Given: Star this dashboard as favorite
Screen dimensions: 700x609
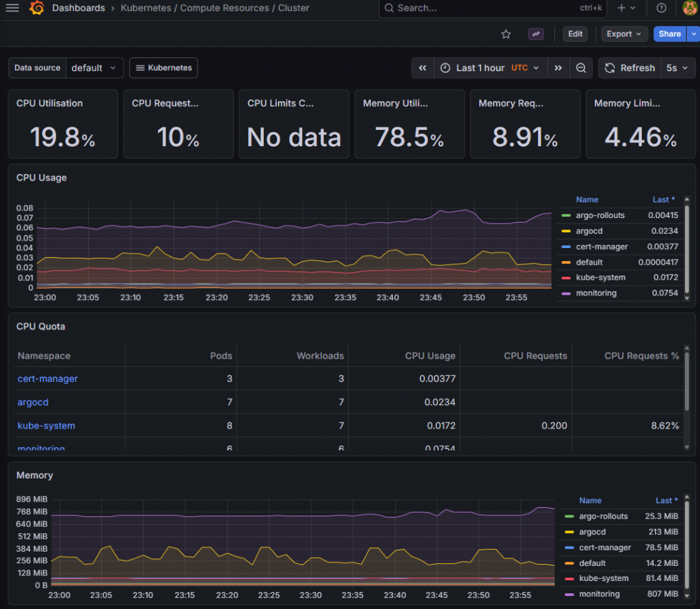Looking at the screenshot, I should [x=506, y=34].
